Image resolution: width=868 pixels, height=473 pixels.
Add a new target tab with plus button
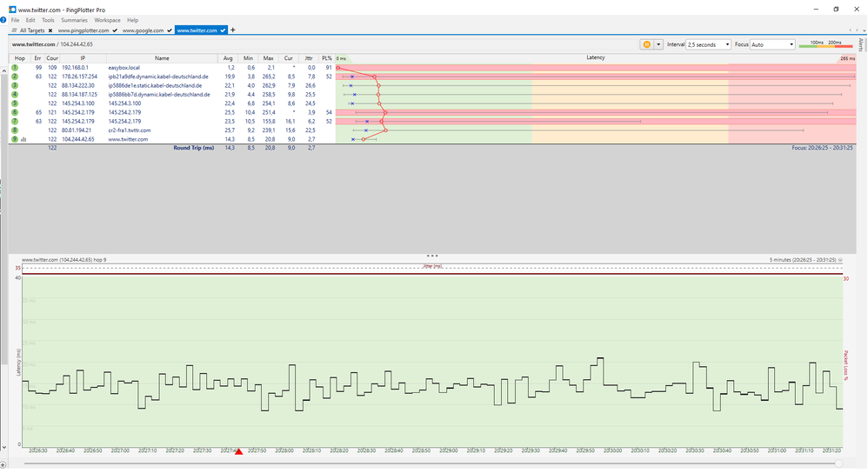click(x=232, y=30)
